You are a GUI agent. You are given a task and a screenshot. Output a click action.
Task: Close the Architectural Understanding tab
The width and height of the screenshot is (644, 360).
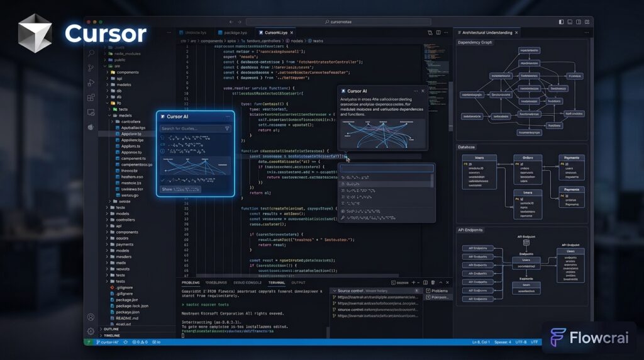pos(516,33)
